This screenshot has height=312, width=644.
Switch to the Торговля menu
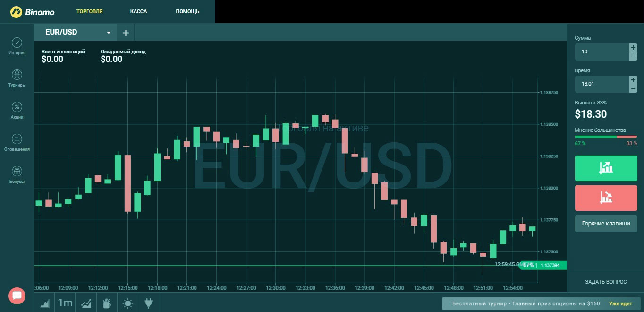click(x=90, y=11)
